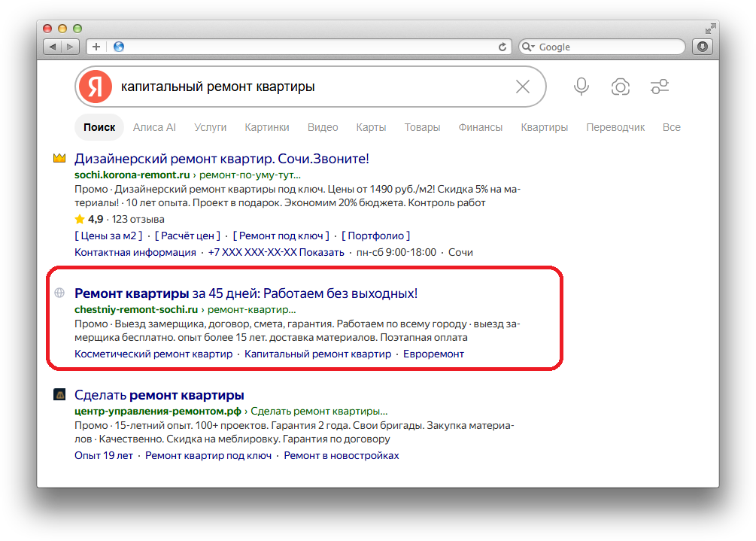This screenshot has height=541, width=756.
Task: Expand the Все tab for more categories
Action: (x=671, y=127)
